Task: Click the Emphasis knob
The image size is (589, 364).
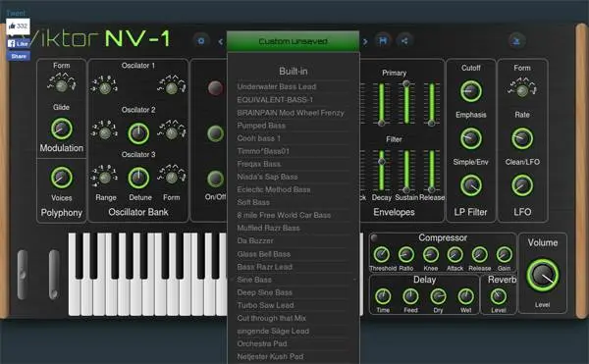Action: coord(470,138)
